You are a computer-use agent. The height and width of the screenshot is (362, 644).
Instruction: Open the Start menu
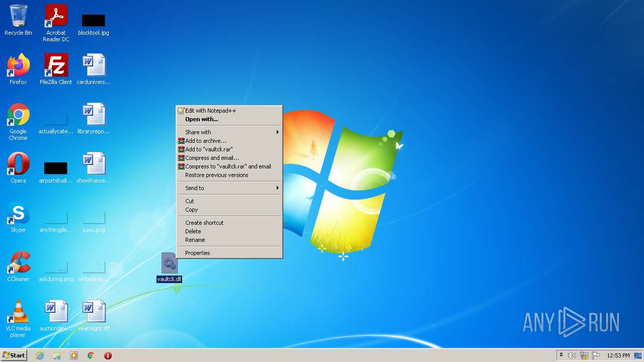pos(14,355)
